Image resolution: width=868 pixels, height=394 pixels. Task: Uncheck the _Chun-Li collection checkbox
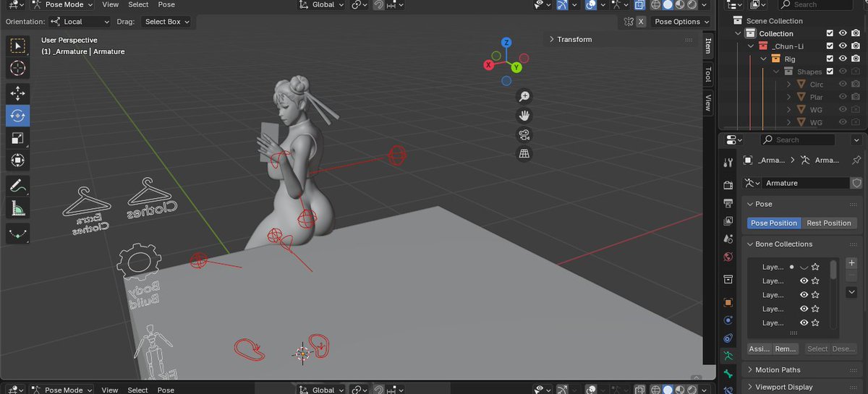point(830,46)
